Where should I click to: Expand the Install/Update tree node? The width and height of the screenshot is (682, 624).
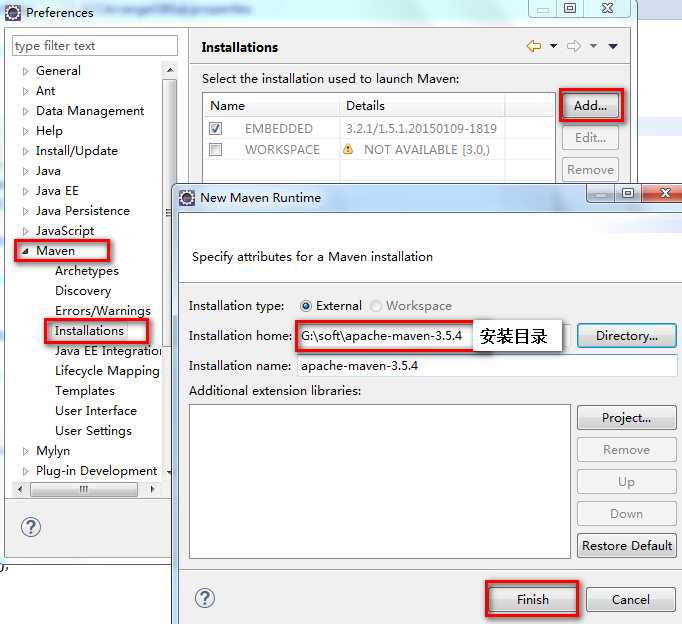pos(25,151)
